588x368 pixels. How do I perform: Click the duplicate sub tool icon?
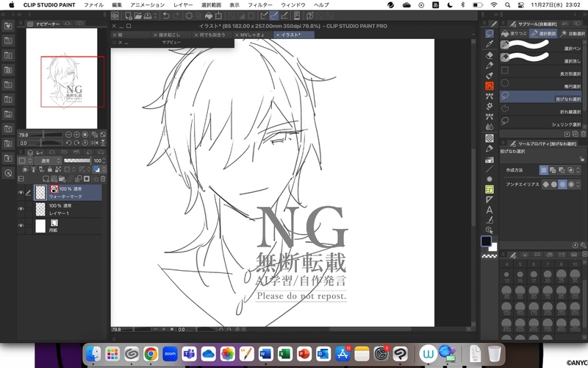click(x=576, y=134)
